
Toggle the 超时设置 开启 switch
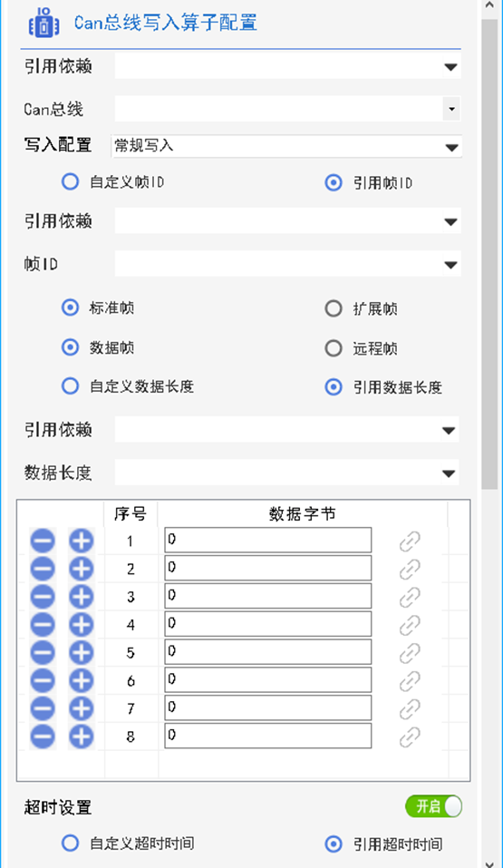433,806
